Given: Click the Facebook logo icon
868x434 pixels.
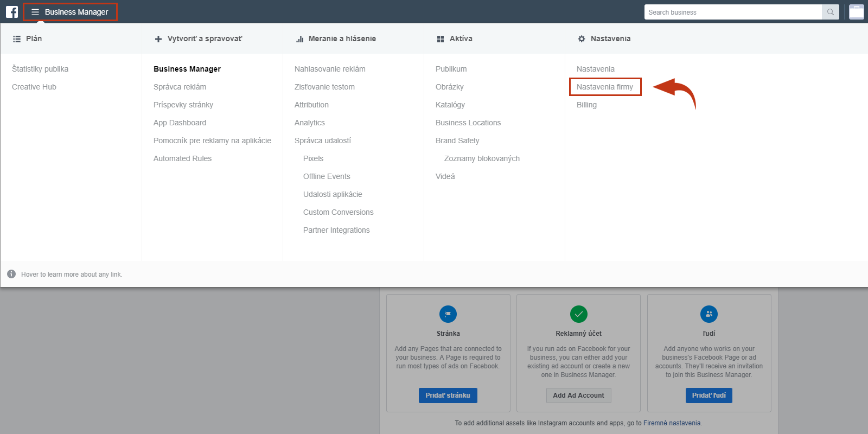Looking at the screenshot, I should click(x=12, y=12).
